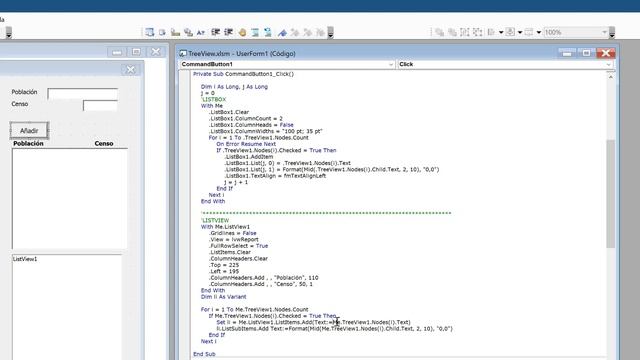Click the Ungroup controls icon
This screenshot has height=360, width=640.
(x=478, y=32)
